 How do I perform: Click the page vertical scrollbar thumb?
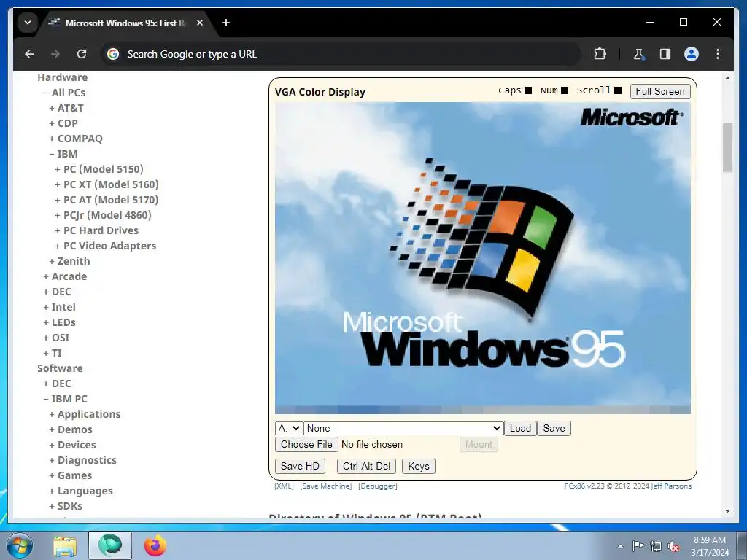tap(727, 147)
